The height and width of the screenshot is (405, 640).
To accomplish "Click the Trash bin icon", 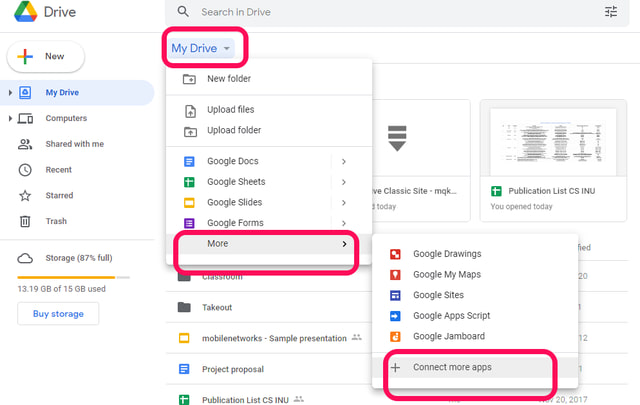I will (x=25, y=221).
